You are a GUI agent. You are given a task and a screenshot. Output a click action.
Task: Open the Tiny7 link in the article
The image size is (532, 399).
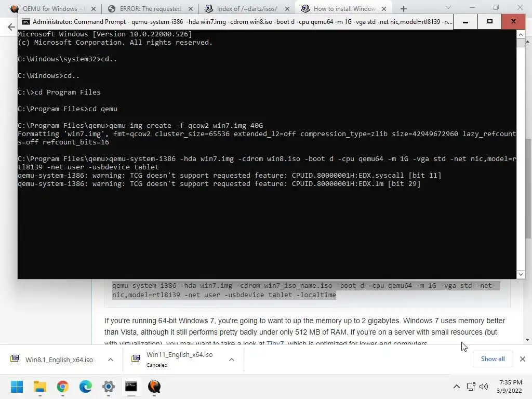click(x=275, y=343)
